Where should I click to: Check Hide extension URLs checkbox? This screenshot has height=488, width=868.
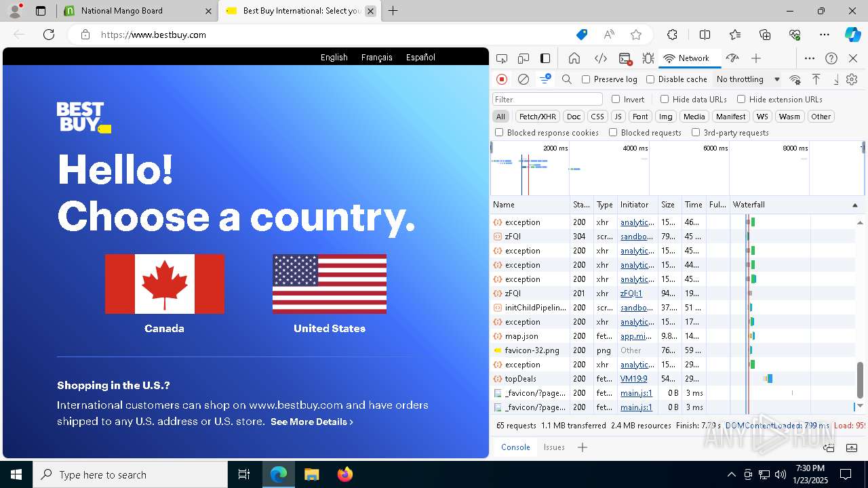pos(741,99)
